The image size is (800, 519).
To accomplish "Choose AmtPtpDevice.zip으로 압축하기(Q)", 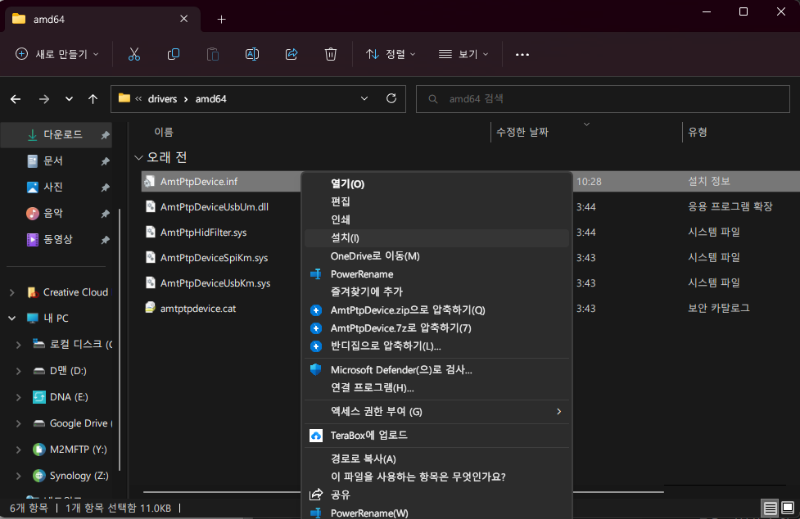I will click(437, 310).
